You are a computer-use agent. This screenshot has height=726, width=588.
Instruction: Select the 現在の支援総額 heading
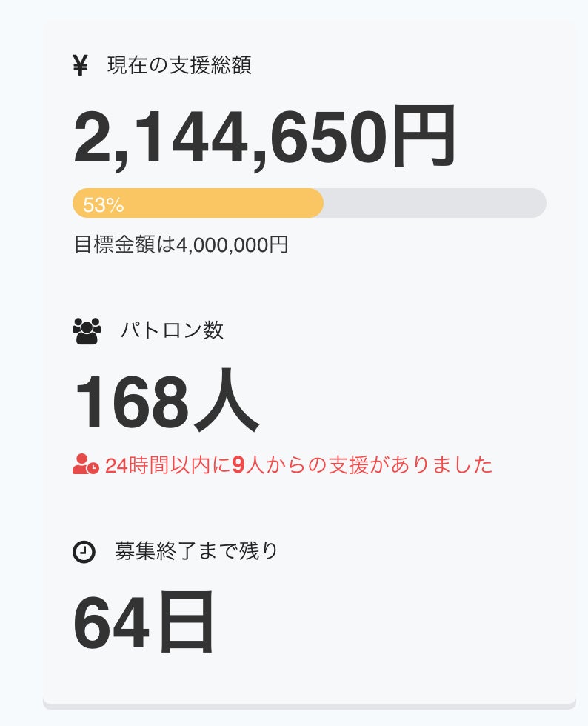pyautogui.click(x=179, y=65)
